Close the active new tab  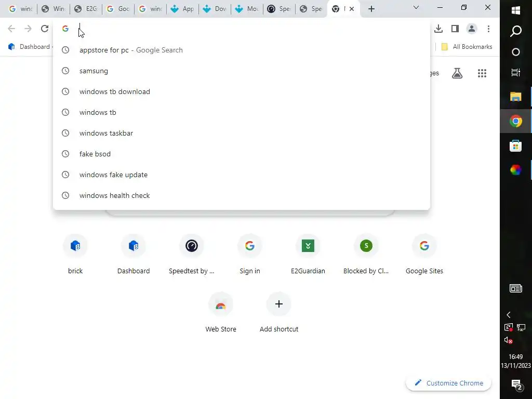click(x=352, y=9)
